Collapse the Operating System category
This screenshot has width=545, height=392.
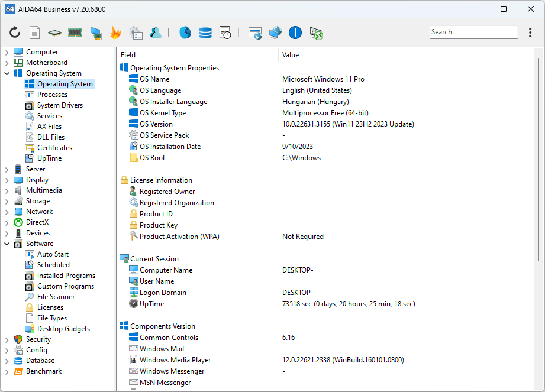pos(6,73)
